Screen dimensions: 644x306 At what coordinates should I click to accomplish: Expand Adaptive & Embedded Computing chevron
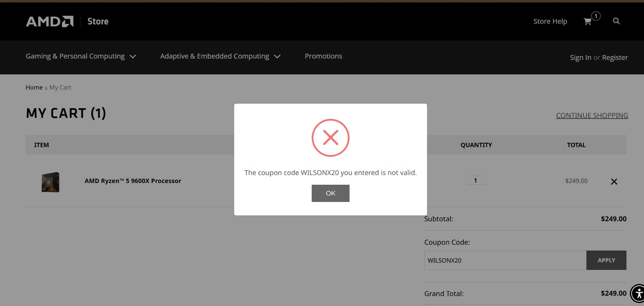(277, 57)
